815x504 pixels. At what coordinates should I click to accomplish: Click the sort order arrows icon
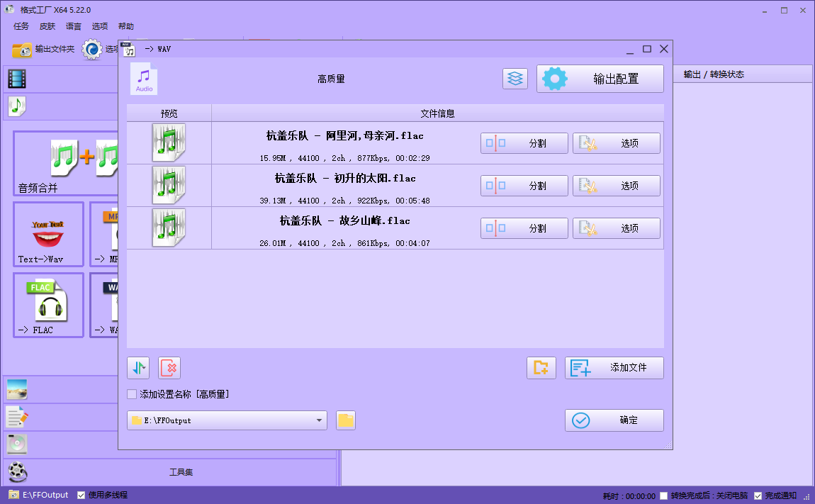coord(138,368)
